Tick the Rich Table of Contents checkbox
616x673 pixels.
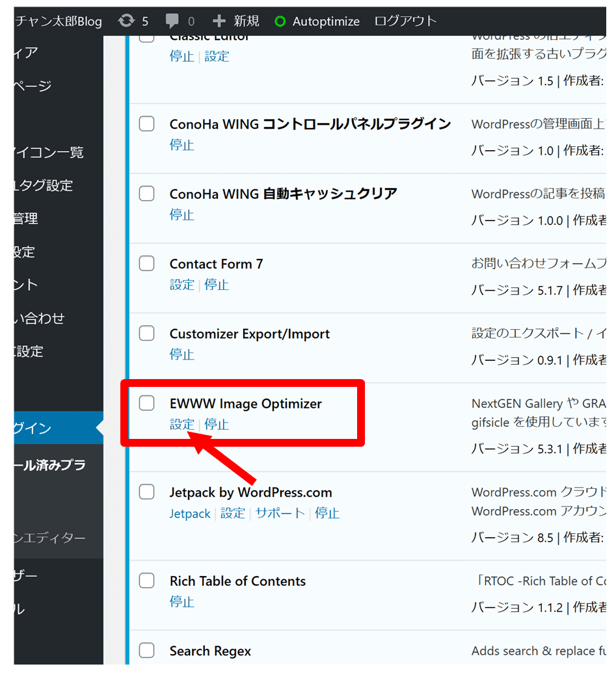[147, 581]
